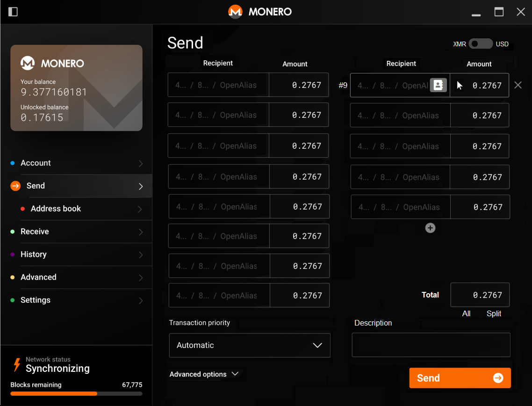Expand the Receive chevron

[141, 232]
